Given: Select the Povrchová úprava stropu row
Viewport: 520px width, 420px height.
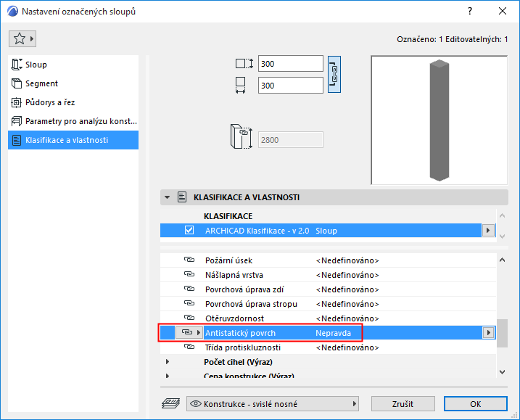Looking at the screenshot, I should (x=328, y=304).
